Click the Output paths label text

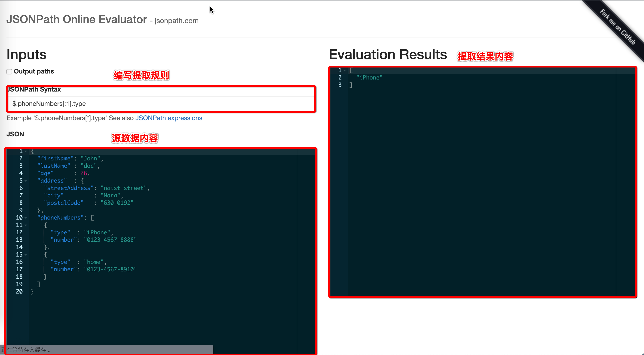[34, 71]
